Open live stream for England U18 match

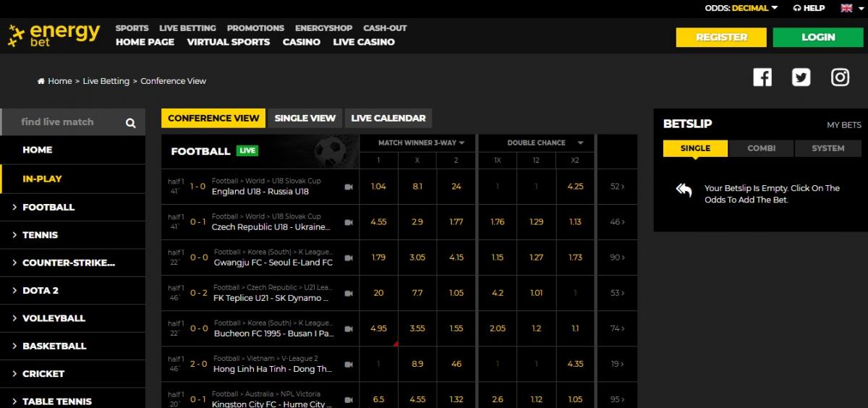(349, 187)
